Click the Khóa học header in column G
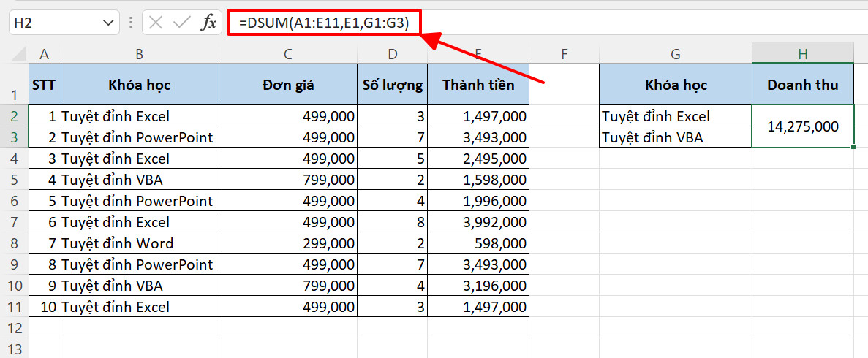This screenshot has width=868, height=358. 676,84
